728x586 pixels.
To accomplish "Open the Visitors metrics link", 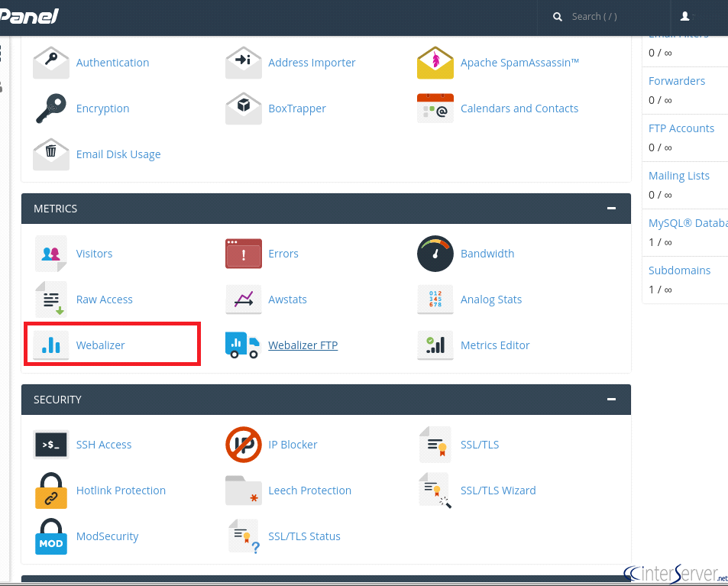I will click(x=94, y=254).
